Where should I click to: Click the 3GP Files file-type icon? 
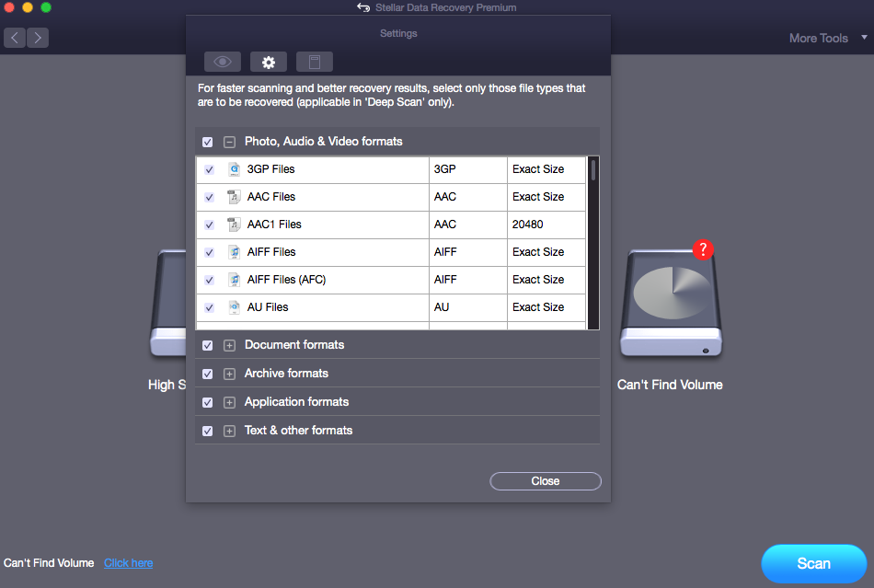point(234,169)
